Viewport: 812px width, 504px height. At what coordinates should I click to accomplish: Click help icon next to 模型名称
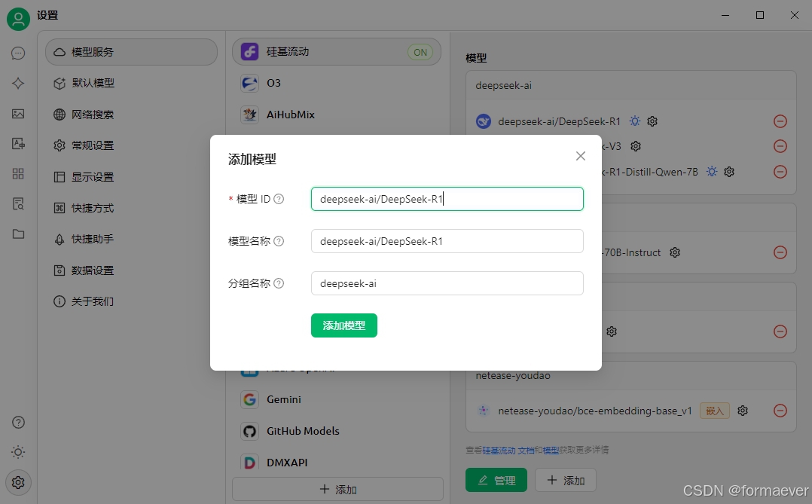(x=279, y=241)
